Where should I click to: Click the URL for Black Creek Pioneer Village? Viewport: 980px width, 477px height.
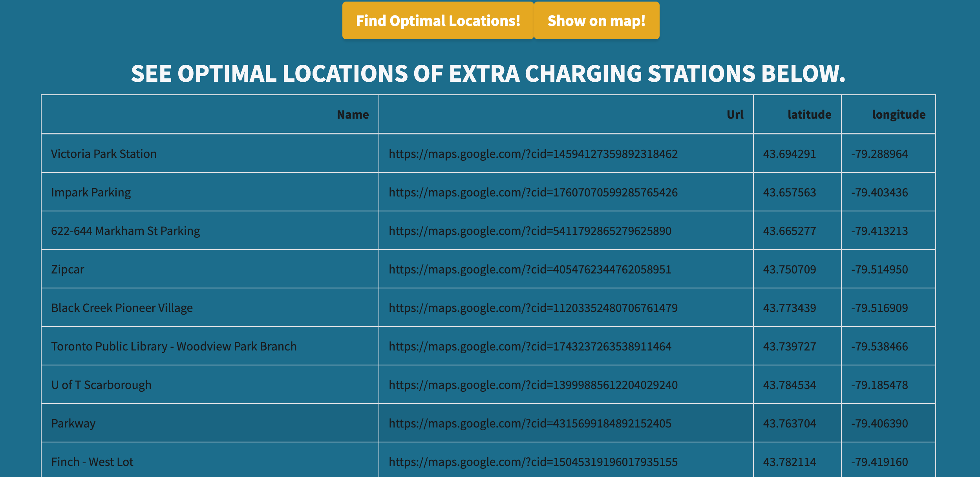point(533,308)
